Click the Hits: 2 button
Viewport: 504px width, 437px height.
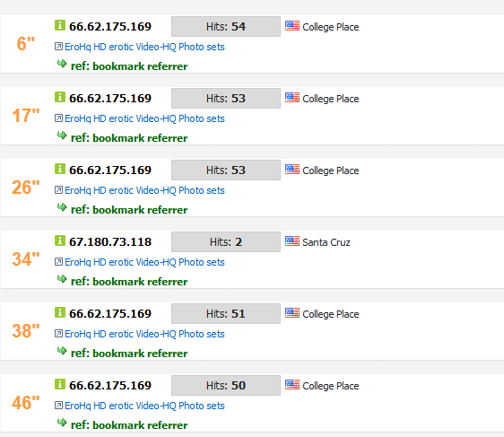tap(226, 241)
